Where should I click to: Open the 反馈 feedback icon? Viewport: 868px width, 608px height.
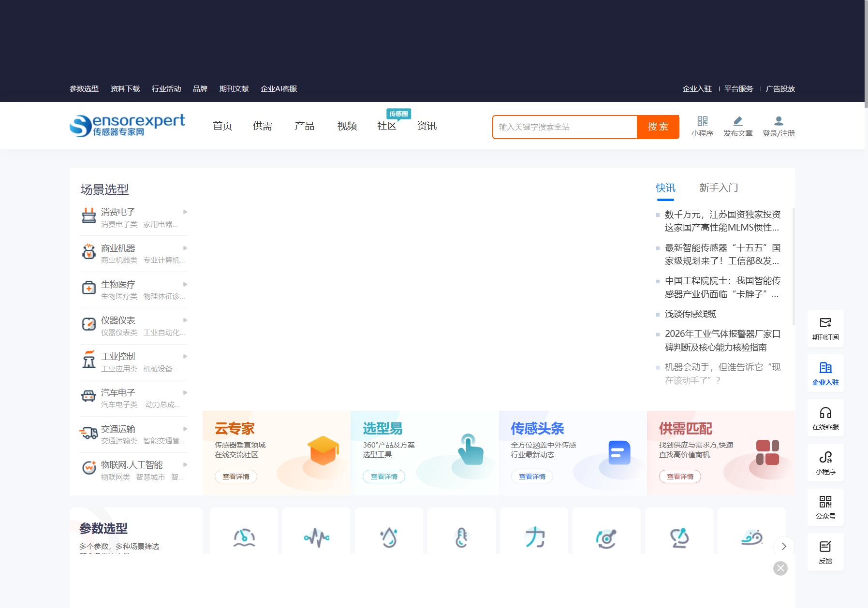click(825, 547)
